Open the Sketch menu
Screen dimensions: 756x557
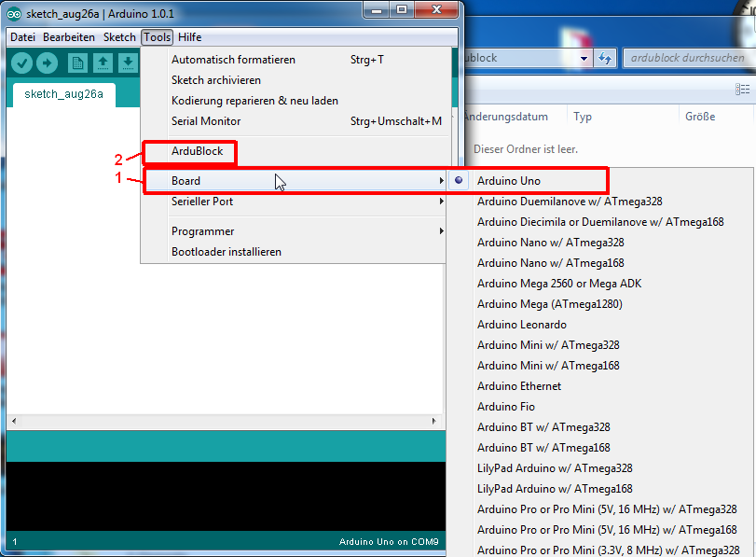tap(119, 37)
